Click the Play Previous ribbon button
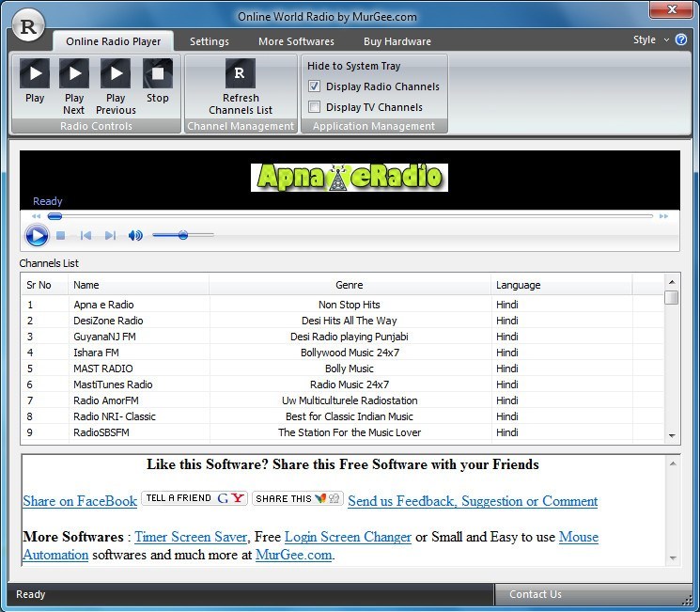 tap(116, 86)
